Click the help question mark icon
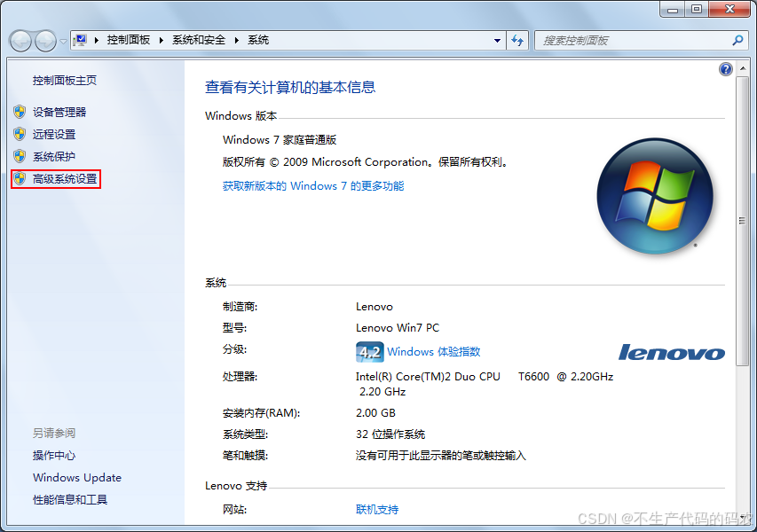The width and height of the screenshot is (757, 532). tap(725, 68)
